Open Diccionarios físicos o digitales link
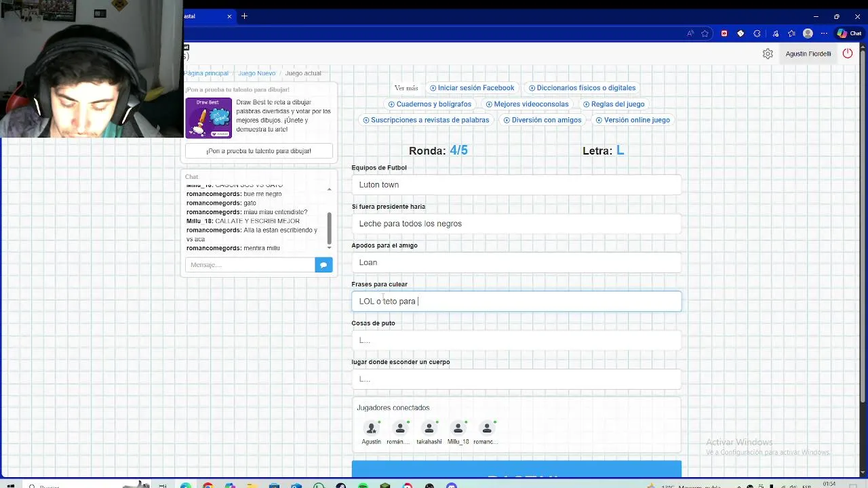This screenshot has height=488, width=868. pos(582,88)
